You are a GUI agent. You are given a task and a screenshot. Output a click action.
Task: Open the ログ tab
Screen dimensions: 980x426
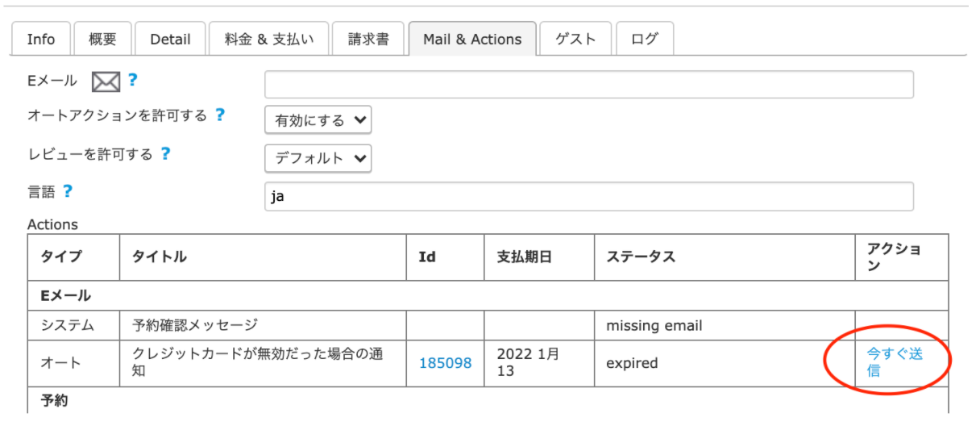pyautogui.click(x=644, y=39)
